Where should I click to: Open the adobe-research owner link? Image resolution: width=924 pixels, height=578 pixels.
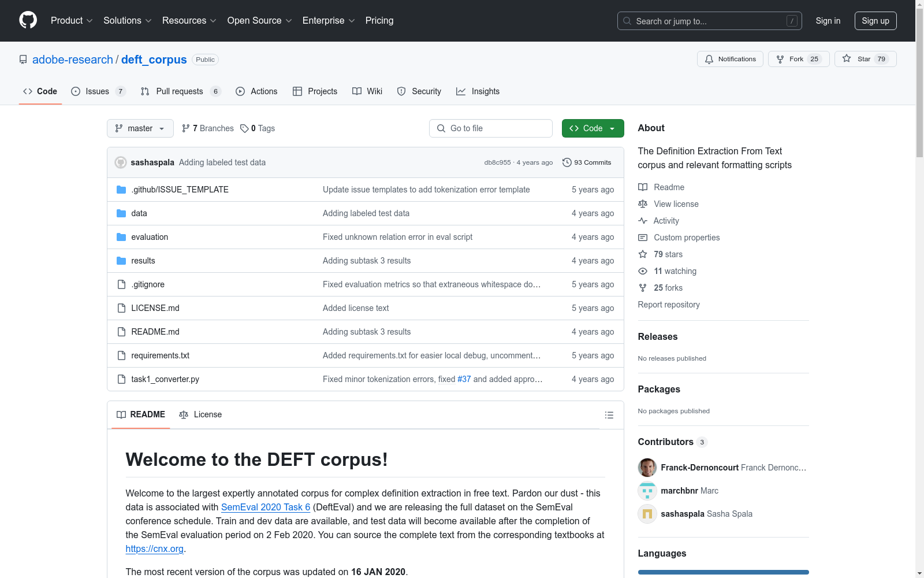[73, 60]
